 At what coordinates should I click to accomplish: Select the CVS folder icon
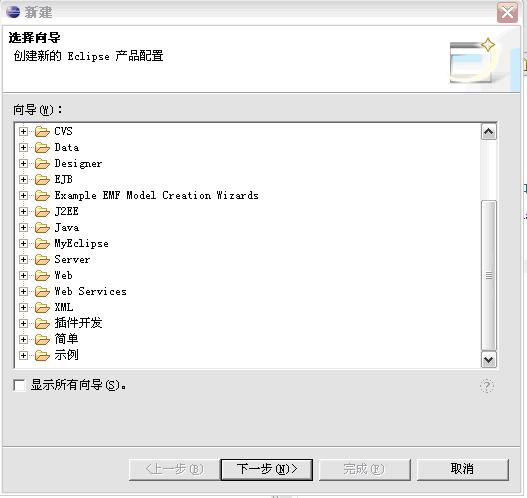pos(42,131)
